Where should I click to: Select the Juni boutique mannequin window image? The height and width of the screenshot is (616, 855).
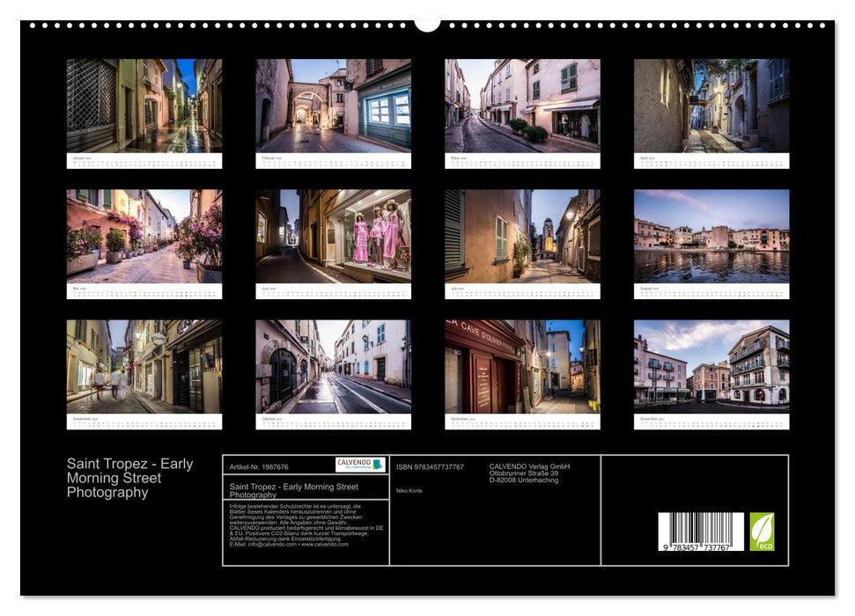[x=336, y=234]
